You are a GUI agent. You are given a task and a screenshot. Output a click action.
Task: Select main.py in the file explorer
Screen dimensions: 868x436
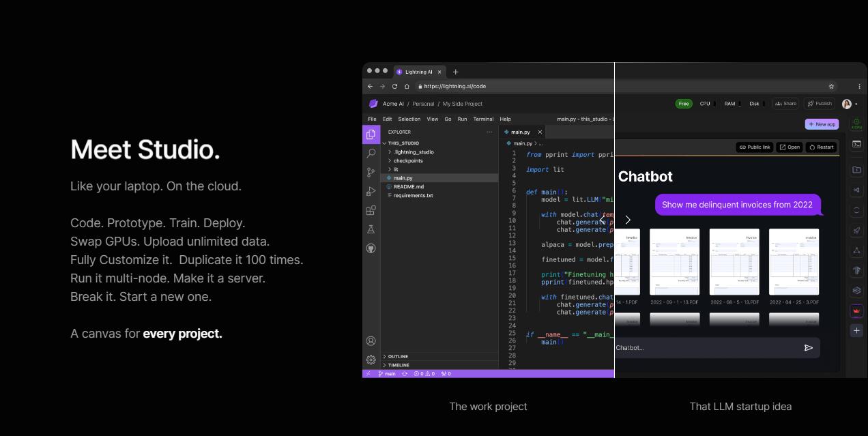pyautogui.click(x=439, y=178)
